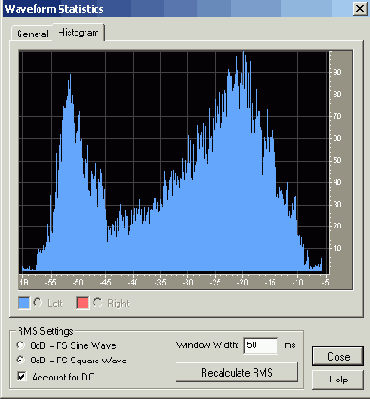Click the -45 label on dB axis
Viewport: 370px width, 399px height.
pos(106,282)
